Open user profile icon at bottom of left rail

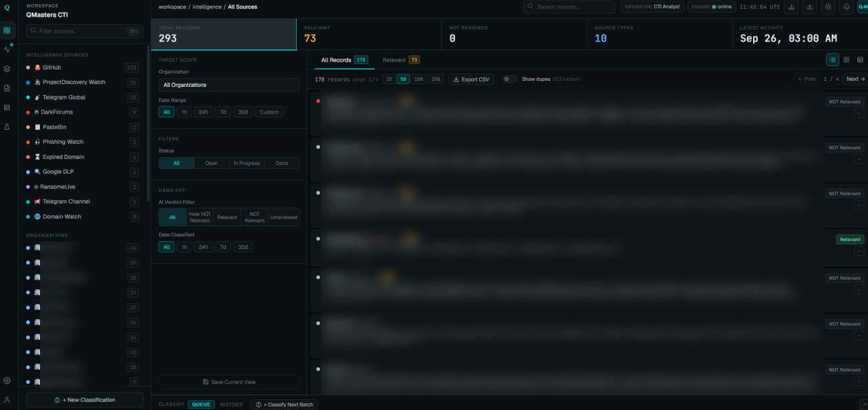[x=7, y=400]
